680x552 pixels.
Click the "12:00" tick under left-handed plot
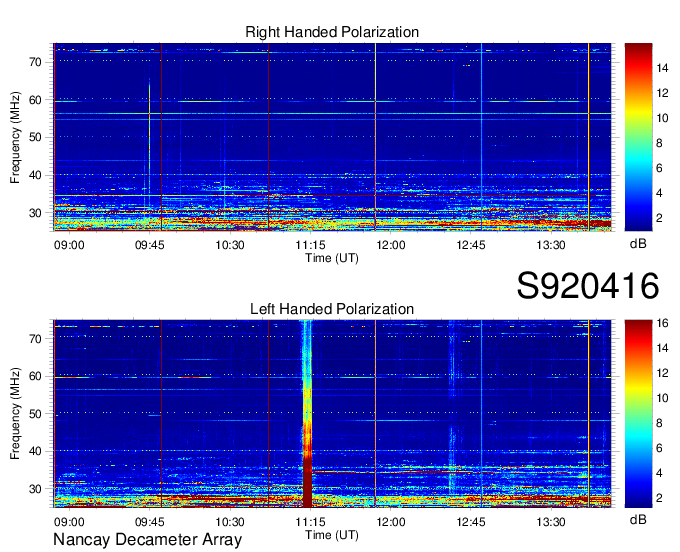pyautogui.click(x=391, y=522)
